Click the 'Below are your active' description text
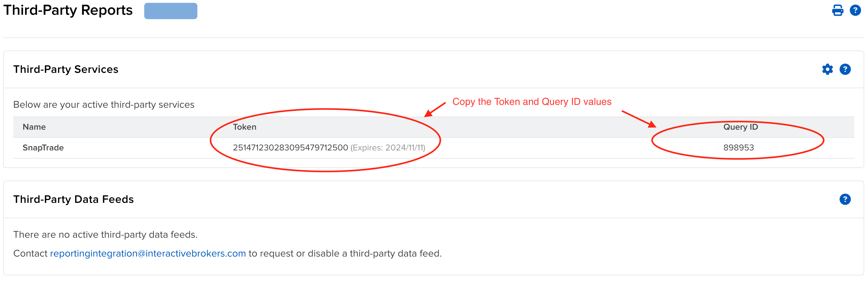868x282 pixels. tap(104, 105)
